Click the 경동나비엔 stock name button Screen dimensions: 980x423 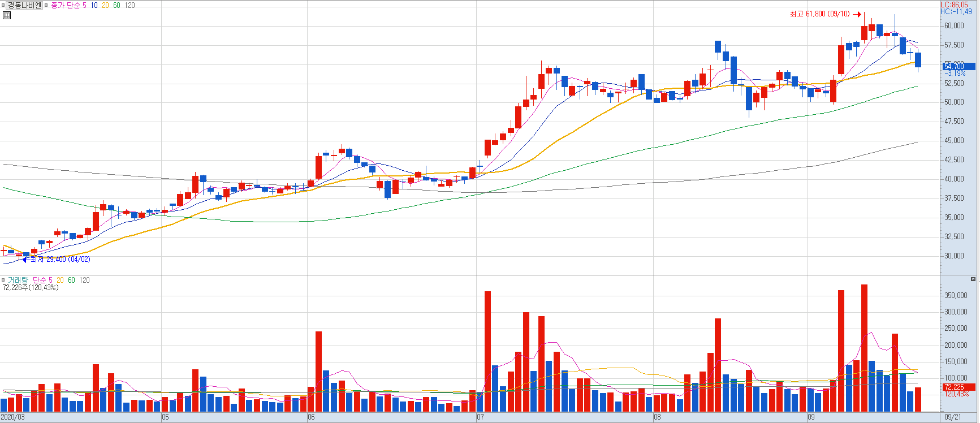(24, 5)
